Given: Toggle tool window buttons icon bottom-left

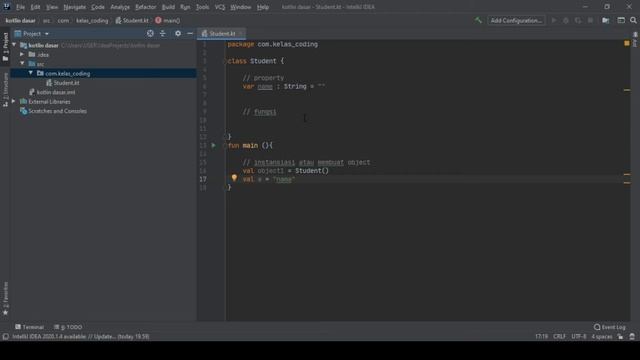Looking at the screenshot, I should [5, 337].
